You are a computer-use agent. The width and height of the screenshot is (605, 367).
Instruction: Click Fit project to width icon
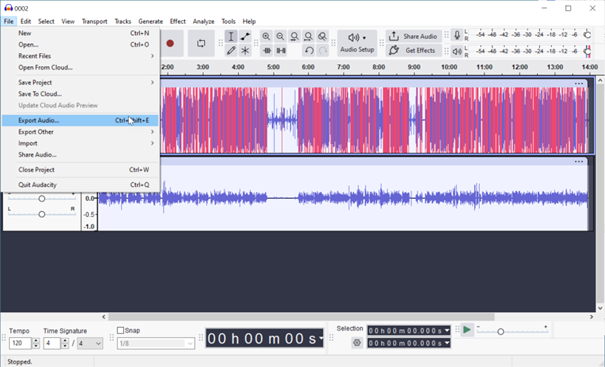(x=308, y=37)
